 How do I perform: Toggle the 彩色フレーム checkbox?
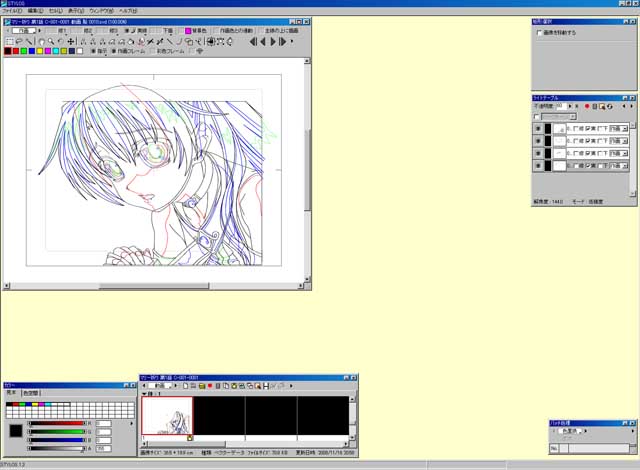[153, 51]
